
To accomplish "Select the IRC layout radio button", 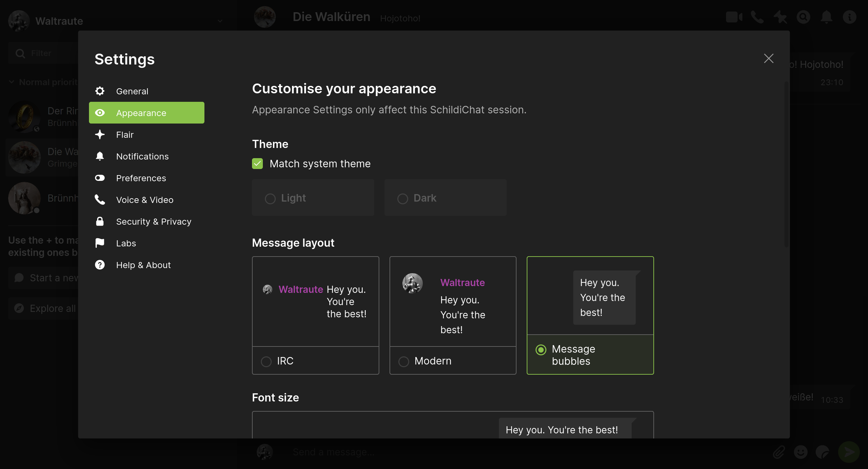I will pyautogui.click(x=266, y=361).
